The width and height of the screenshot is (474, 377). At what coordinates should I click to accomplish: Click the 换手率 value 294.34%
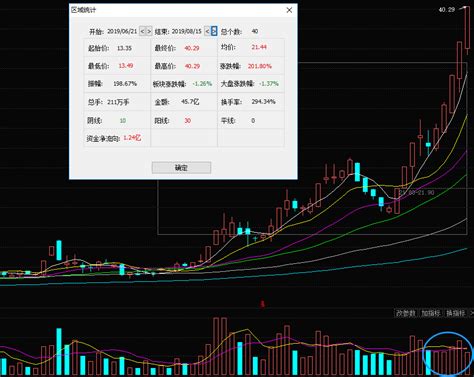pyautogui.click(x=263, y=101)
